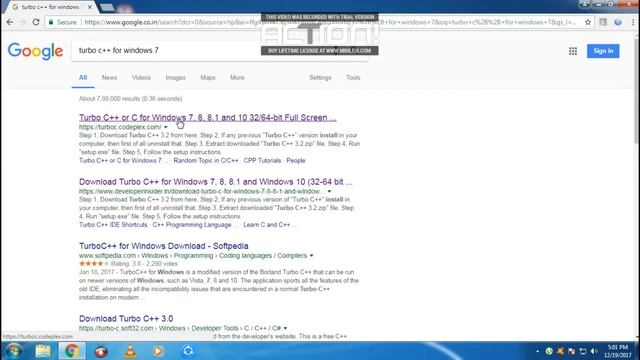Open red round icon in taskbar

pyautogui.click(x=101, y=351)
